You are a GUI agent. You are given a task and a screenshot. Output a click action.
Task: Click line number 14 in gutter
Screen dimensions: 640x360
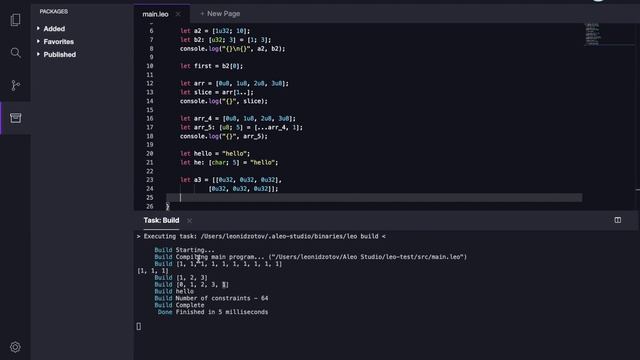point(150,101)
